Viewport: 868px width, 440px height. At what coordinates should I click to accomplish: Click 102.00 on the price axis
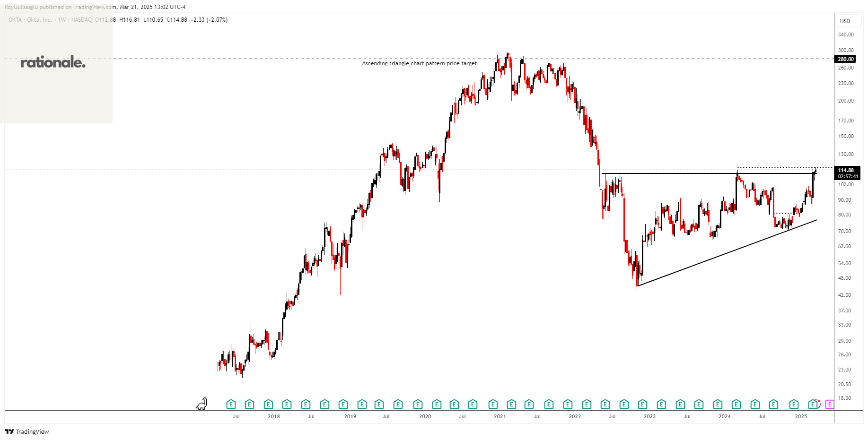click(x=846, y=184)
